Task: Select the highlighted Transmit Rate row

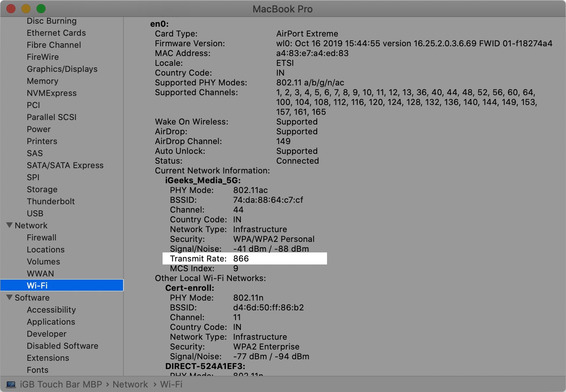Action: 244,258
